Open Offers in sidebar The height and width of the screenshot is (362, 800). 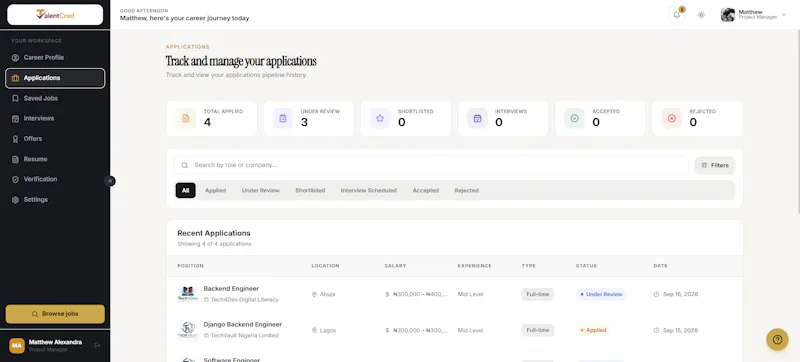[x=55, y=139]
